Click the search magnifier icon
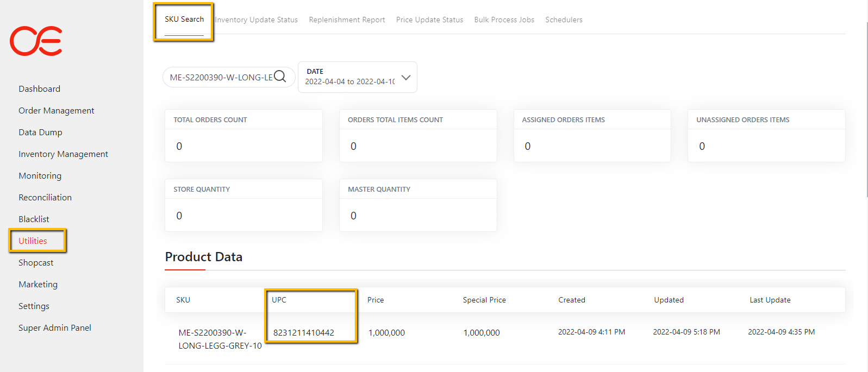 pos(280,77)
